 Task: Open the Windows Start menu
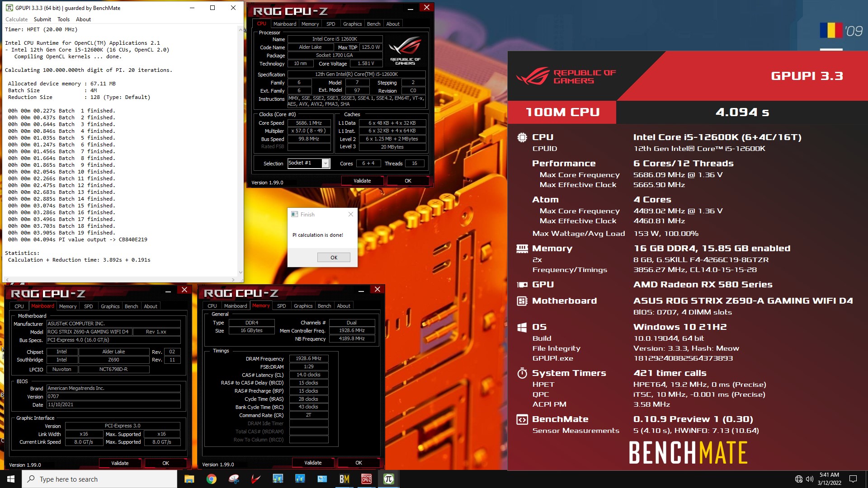pos(11,479)
